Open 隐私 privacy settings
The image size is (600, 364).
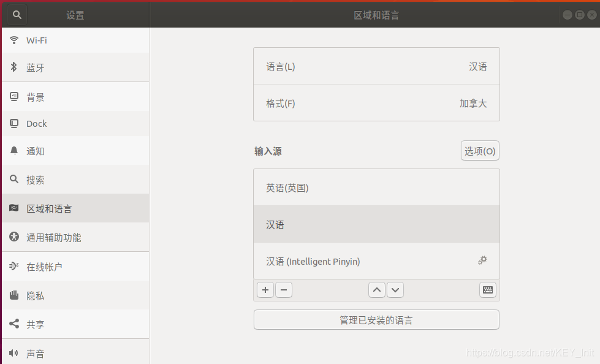tap(75, 295)
